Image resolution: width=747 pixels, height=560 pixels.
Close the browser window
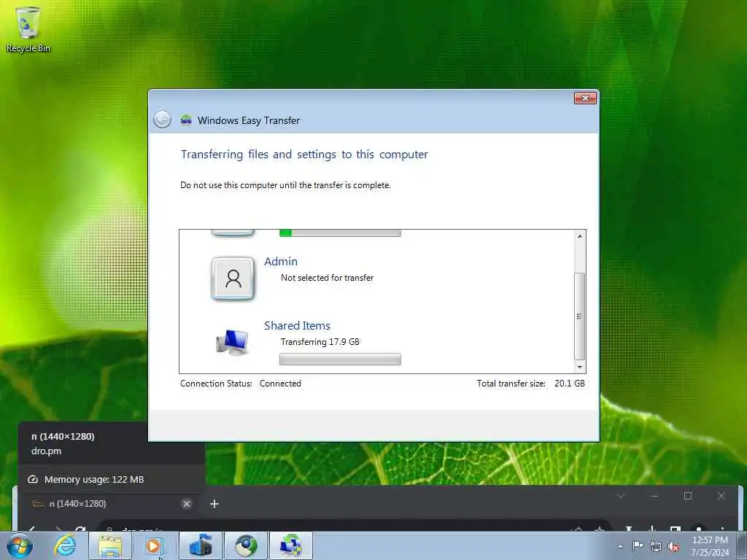[x=721, y=496]
